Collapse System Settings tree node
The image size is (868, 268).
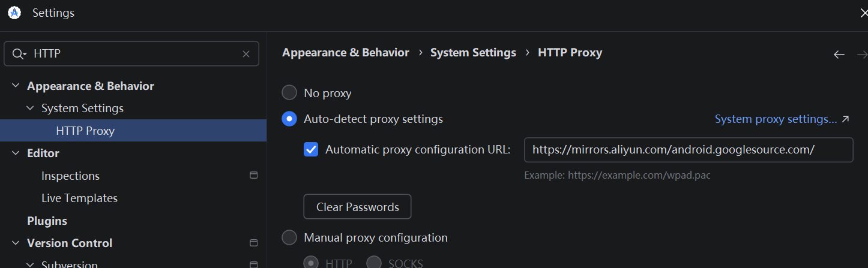(30, 109)
